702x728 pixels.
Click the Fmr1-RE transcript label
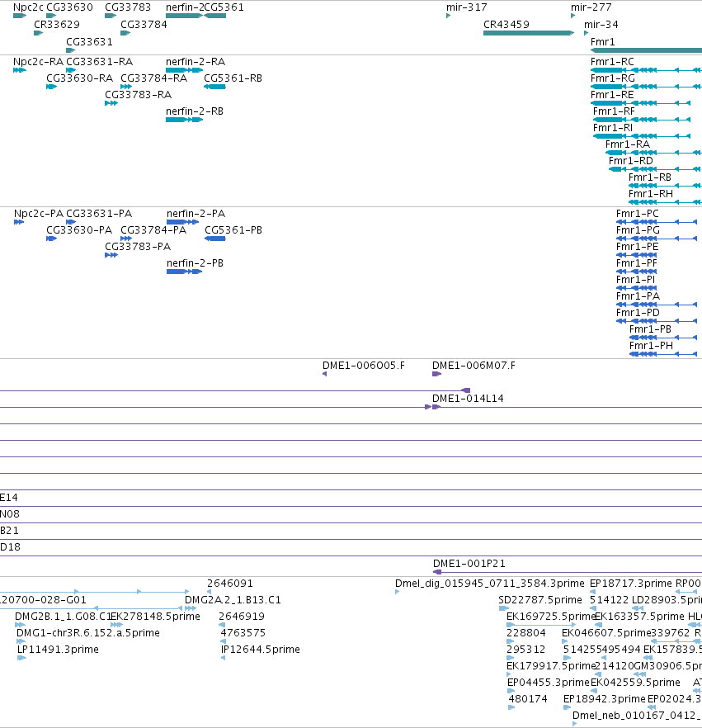click(612, 95)
